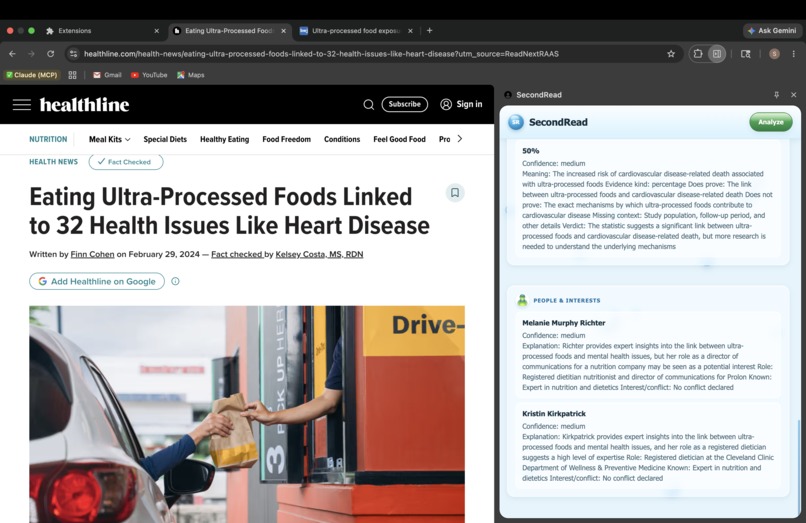Open Claude (MCP) bookmark
The width and height of the screenshot is (806, 523).
[32, 75]
